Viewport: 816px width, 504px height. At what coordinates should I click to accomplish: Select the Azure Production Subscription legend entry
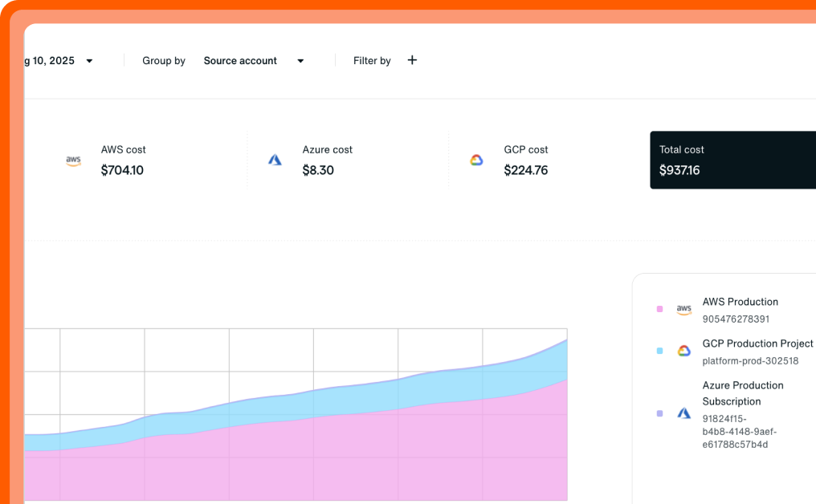click(x=743, y=393)
